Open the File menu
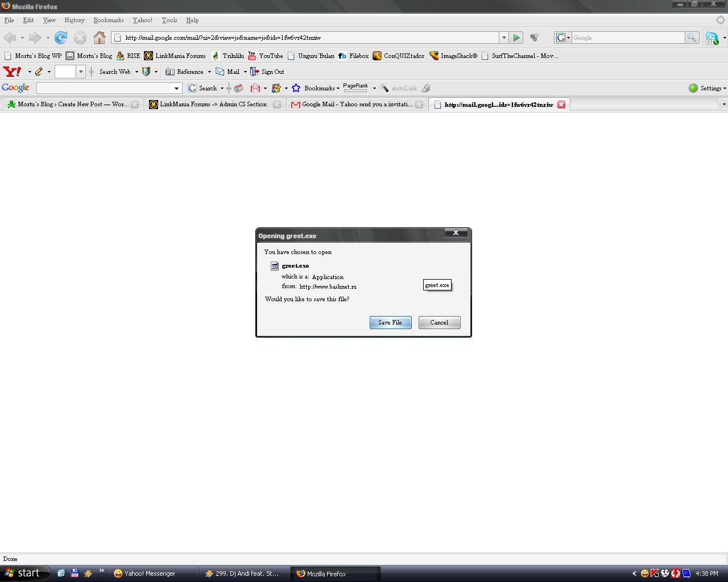Image resolution: width=728 pixels, height=582 pixels. [x=9, y=20]
